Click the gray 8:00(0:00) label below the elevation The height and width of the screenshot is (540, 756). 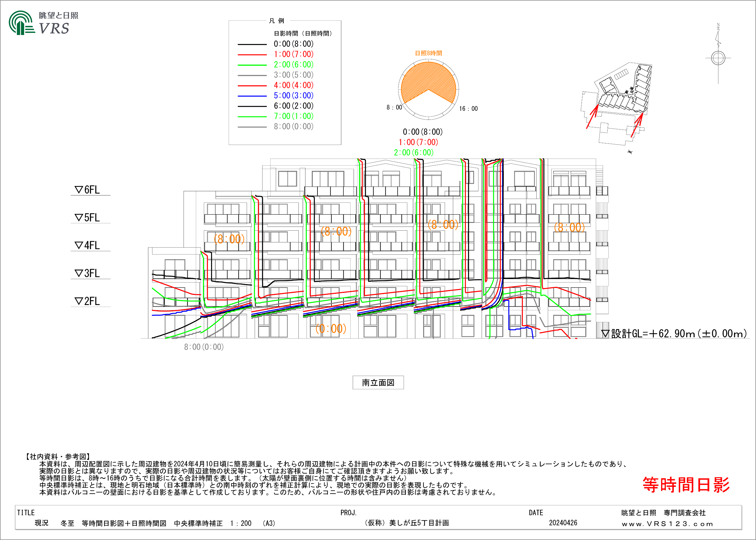click(x=204, y=347)
